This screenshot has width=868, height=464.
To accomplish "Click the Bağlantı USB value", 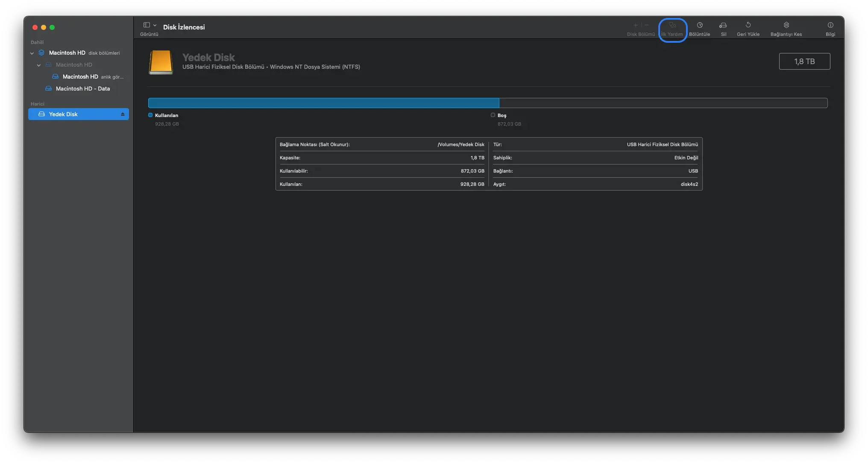I will click(693, 171).
